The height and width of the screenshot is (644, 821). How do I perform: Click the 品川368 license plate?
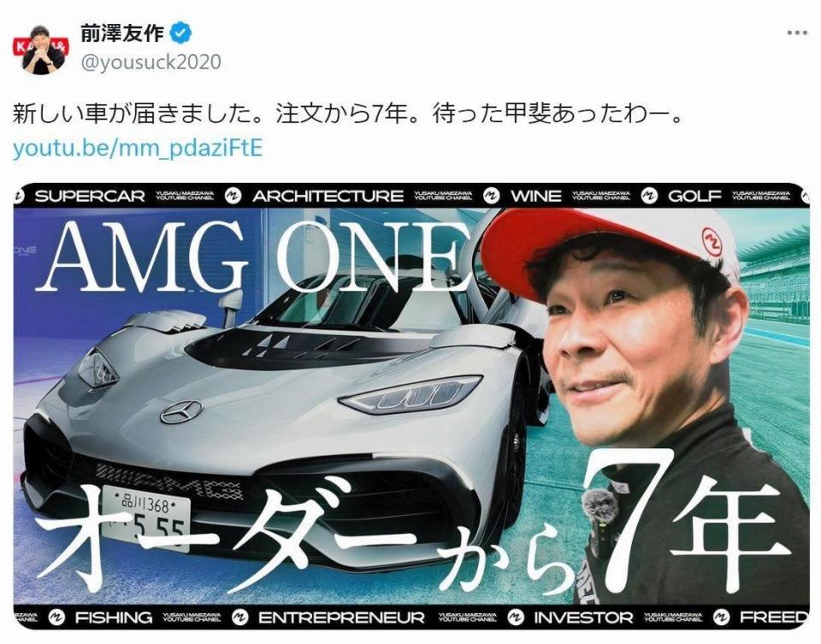pyautogui.click(x=145, y=517)
